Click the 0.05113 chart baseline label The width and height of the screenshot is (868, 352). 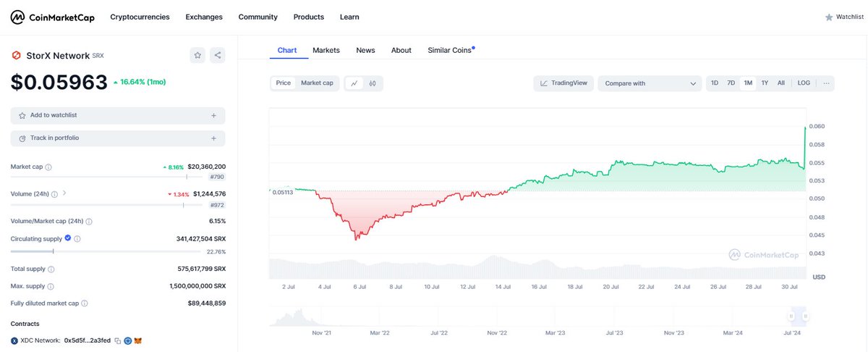(x=281, y=192)
